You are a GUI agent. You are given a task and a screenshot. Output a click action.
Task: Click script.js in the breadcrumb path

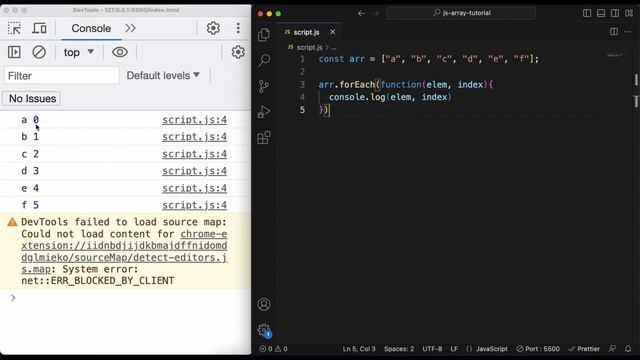[309, 47]
